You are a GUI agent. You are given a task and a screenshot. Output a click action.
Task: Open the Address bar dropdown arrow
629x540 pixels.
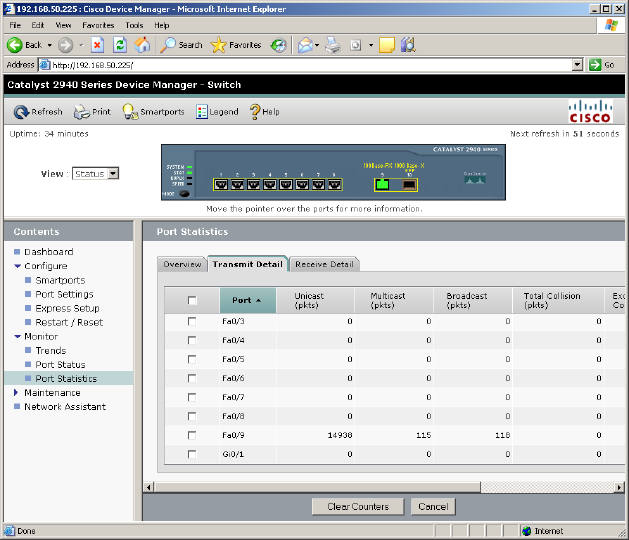coord(577,65)
